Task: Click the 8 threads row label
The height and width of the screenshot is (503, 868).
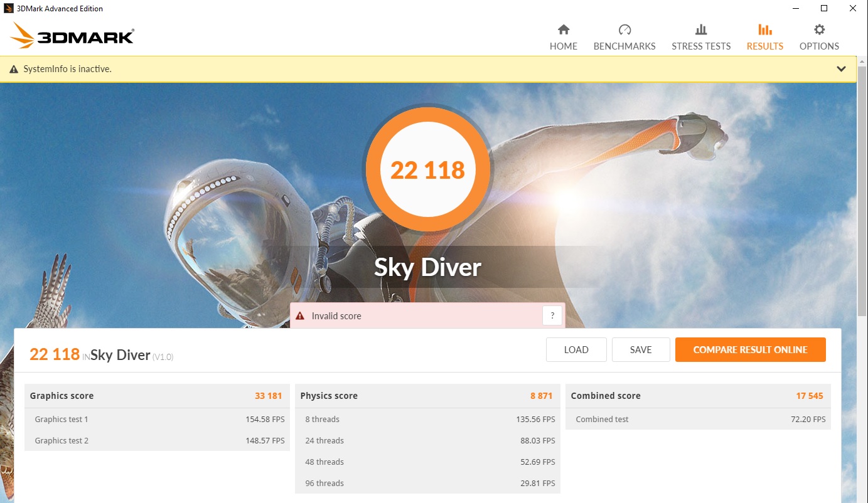Action: click(322, 420)
